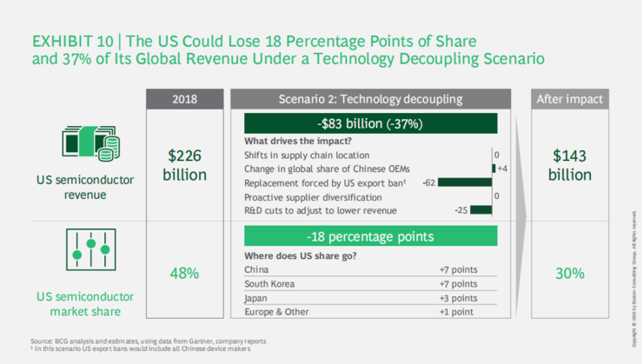
Task: Select the Scenario 2: Technology decoupling header
Action: (369, 99)
